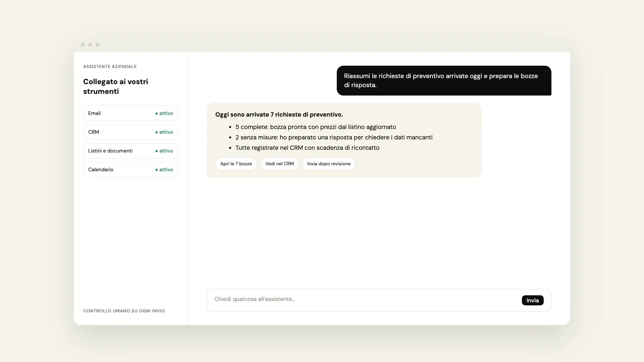Screen dimensions: 644x362
Task: Click the Listini e documenti 'attivo' status
Action: click(164, 151)
